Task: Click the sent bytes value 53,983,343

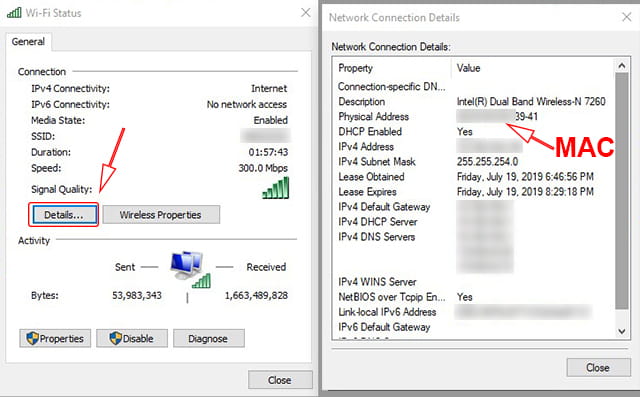Action: [x=137, y=295]
